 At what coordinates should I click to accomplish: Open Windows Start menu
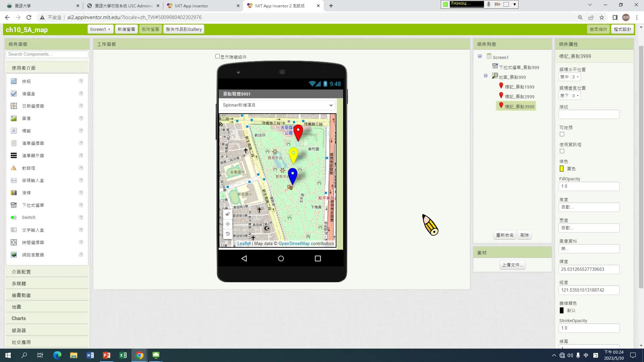point(8,355)
